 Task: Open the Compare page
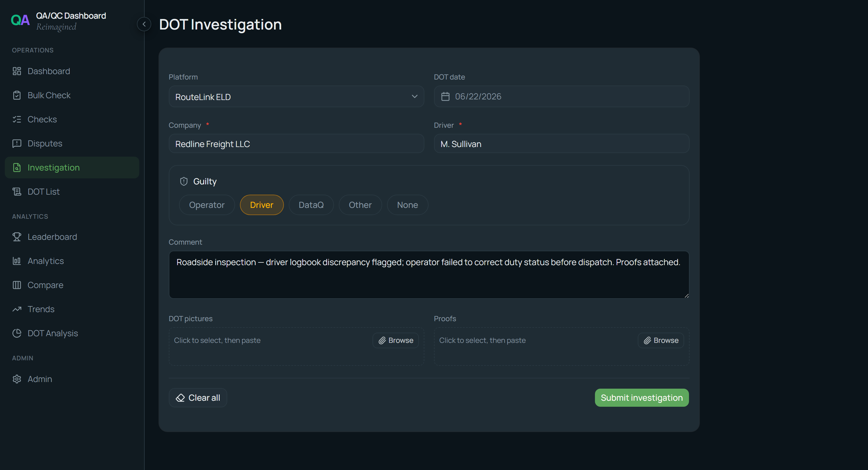pos(72,285)
